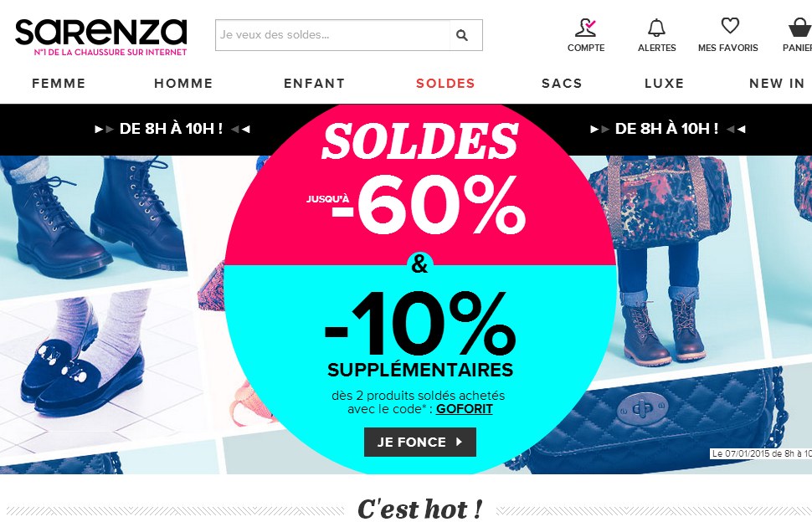The image size is (812, 527).
Task: Open the Luxe menu
Action: pos(665,84)
